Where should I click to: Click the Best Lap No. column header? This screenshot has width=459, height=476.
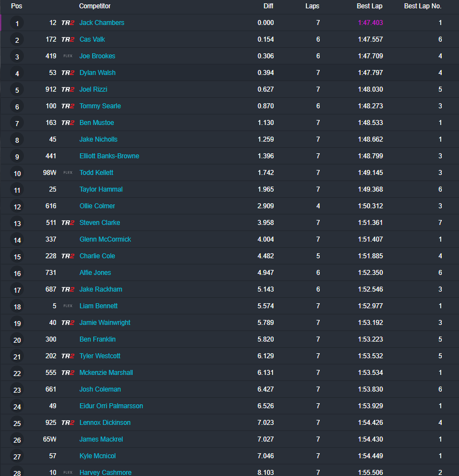tap(422, 6)
